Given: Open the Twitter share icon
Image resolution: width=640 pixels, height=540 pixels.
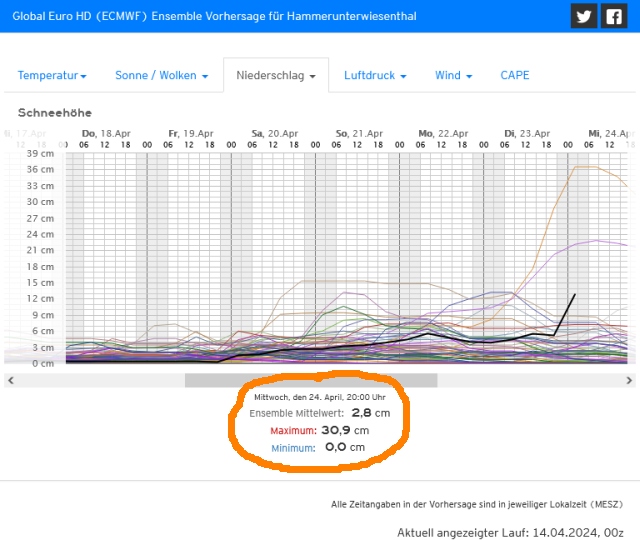Looking at the screenshot, I should point(584,17).
